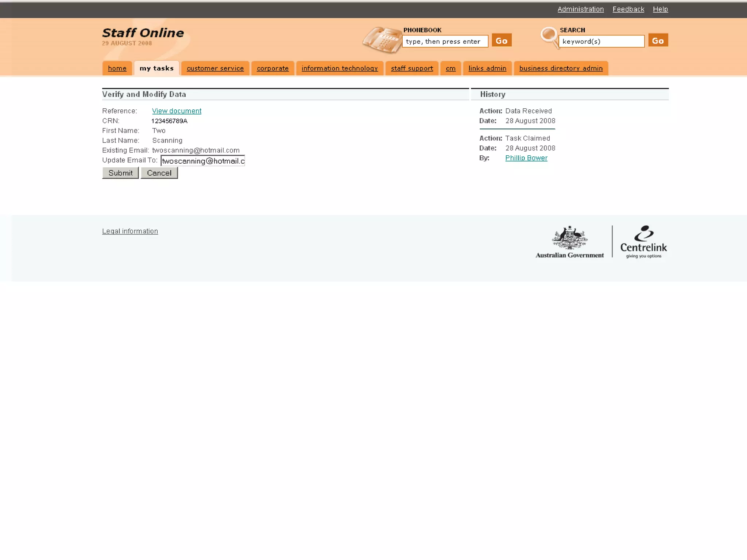Submit the email update form

pyautogui.click(x=120, y=173)
